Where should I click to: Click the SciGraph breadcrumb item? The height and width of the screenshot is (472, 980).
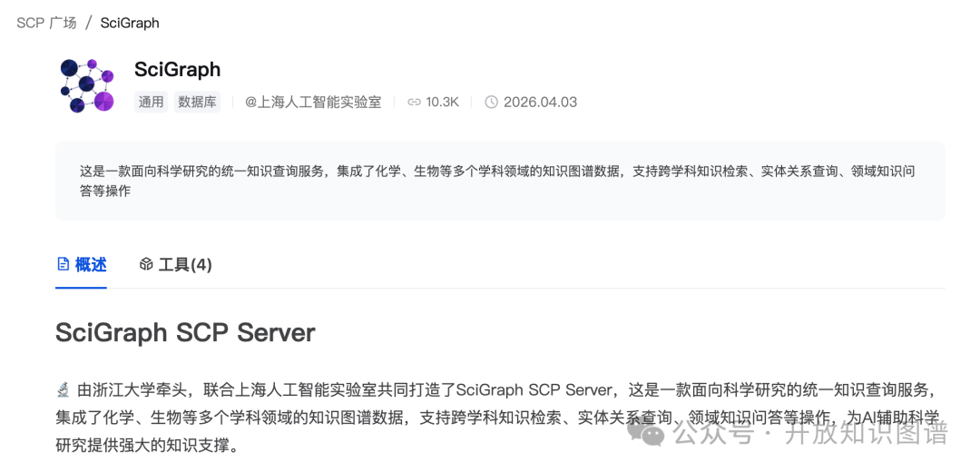130,23
